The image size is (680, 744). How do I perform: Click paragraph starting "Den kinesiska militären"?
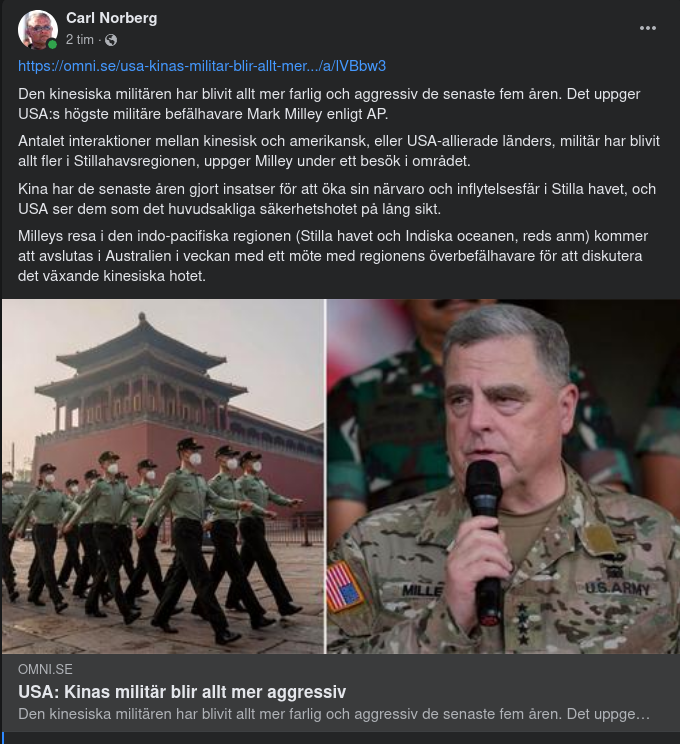coord(329,104)
